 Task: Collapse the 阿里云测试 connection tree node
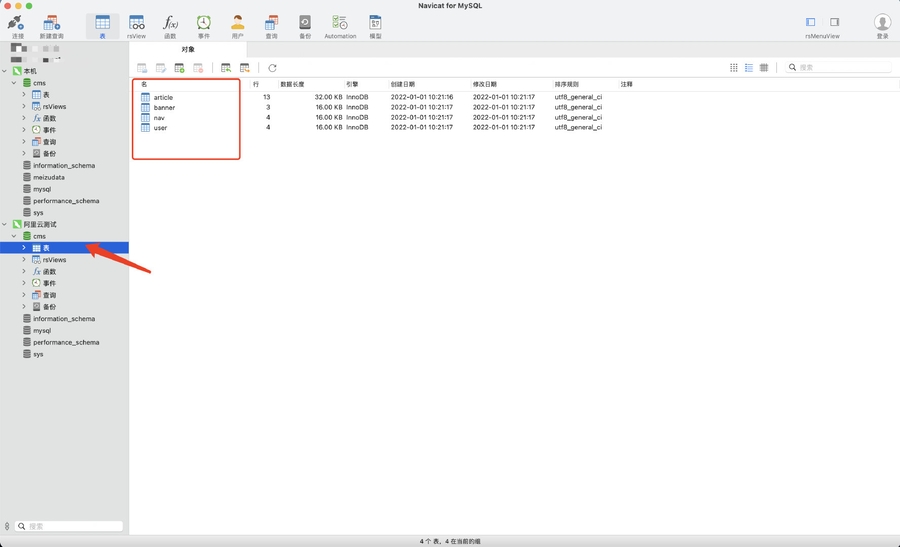click(5, 224)
